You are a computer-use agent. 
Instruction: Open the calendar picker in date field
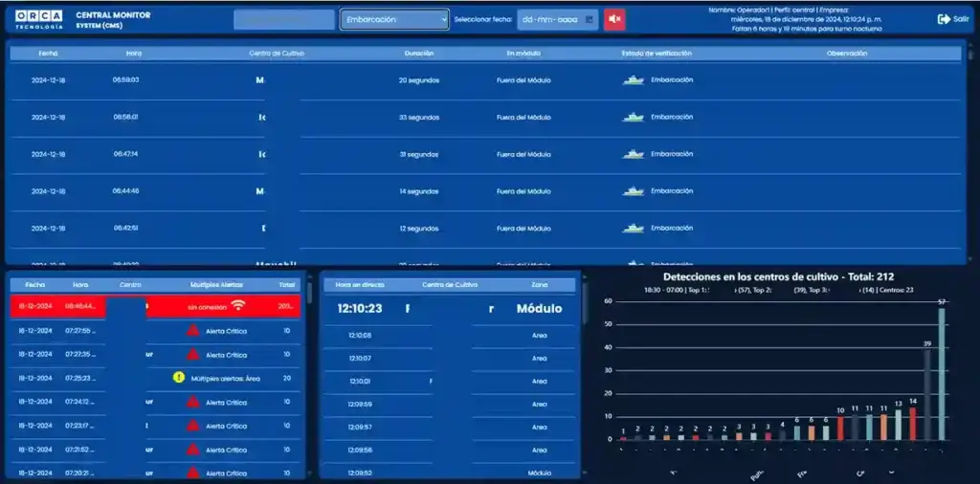click(x=590, y=19)
